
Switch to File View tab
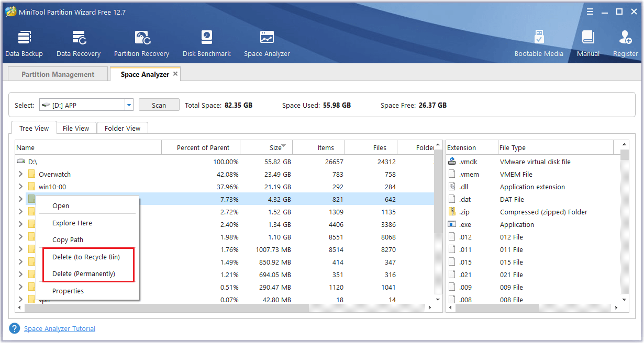pos(76,128)
